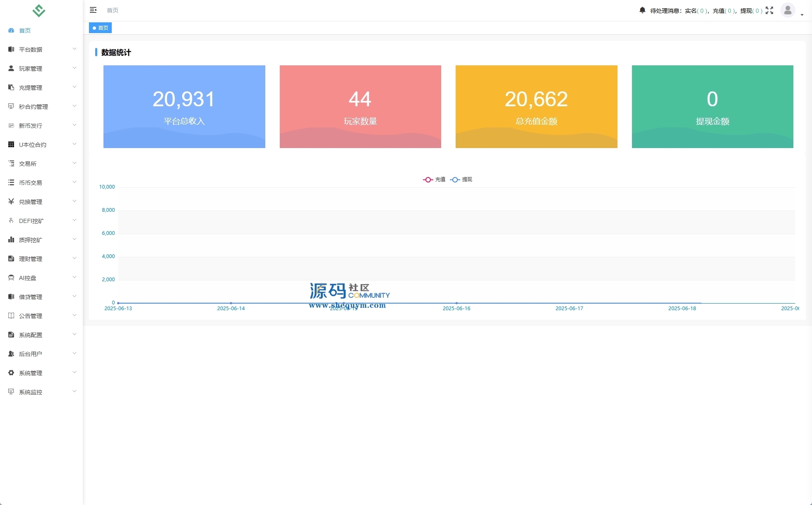
Task: Click the 2025-06-16 chart data point
Action: coord(456,303)
